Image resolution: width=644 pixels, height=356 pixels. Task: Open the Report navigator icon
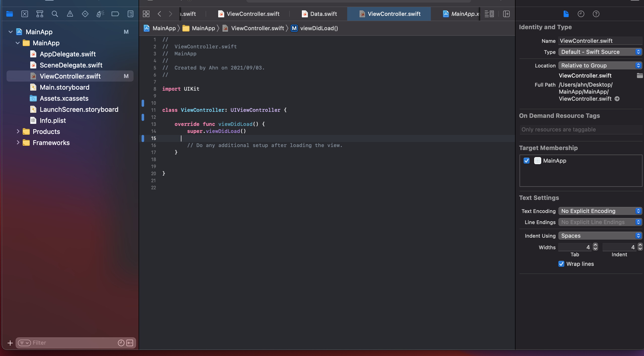[x=131, y=14]
